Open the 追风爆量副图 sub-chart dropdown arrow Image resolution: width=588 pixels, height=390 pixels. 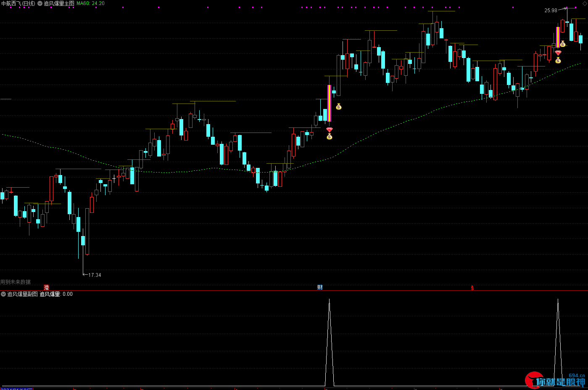[3, 294]
